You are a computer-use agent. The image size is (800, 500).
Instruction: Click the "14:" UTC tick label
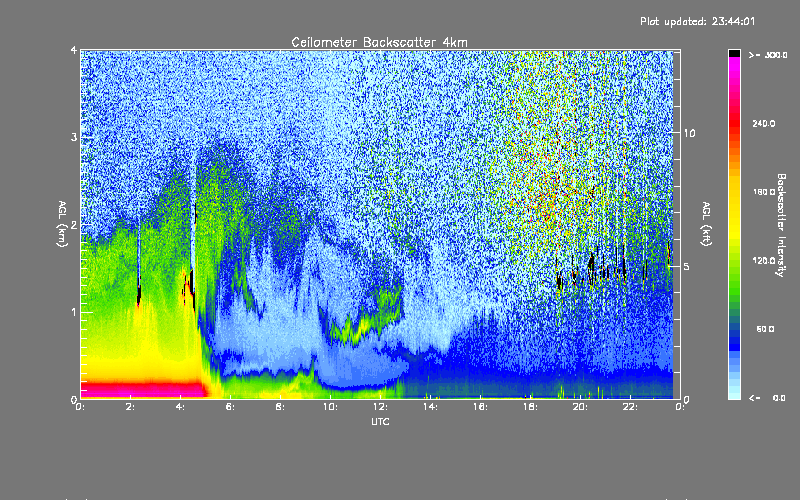coord(430,407)
